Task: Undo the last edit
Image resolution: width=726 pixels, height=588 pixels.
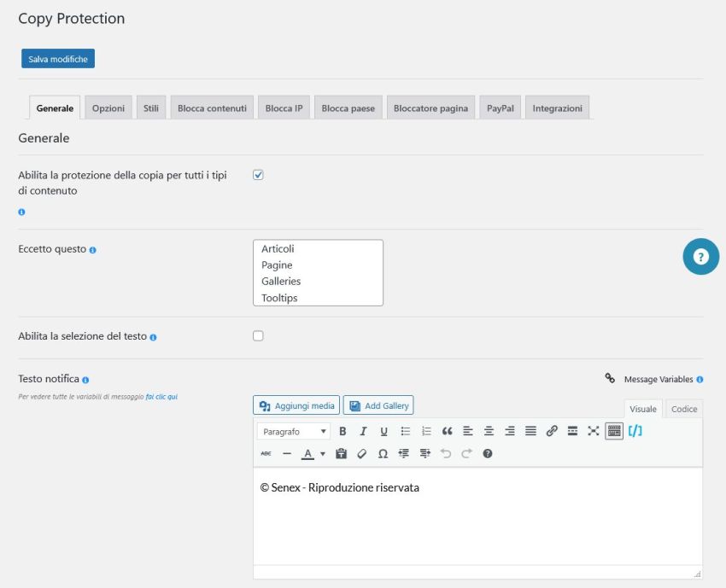Action: [446, 453]
